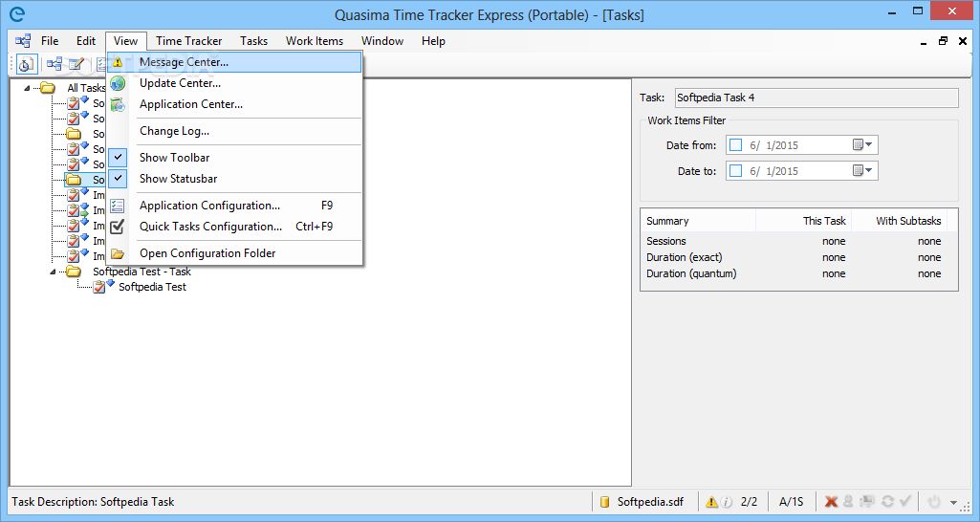Click the checkbox icon of Quick Tasks Configuration
The width and height of the screenshot is (980, 522).
click(118, 227)
